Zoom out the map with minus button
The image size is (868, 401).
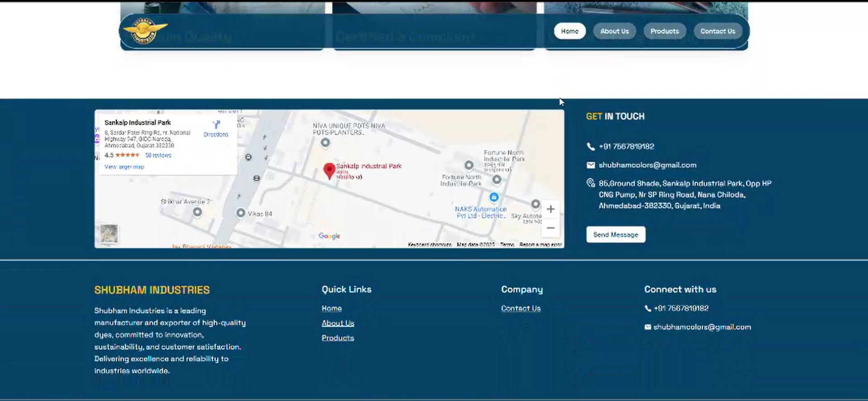[x=550, y=228]
